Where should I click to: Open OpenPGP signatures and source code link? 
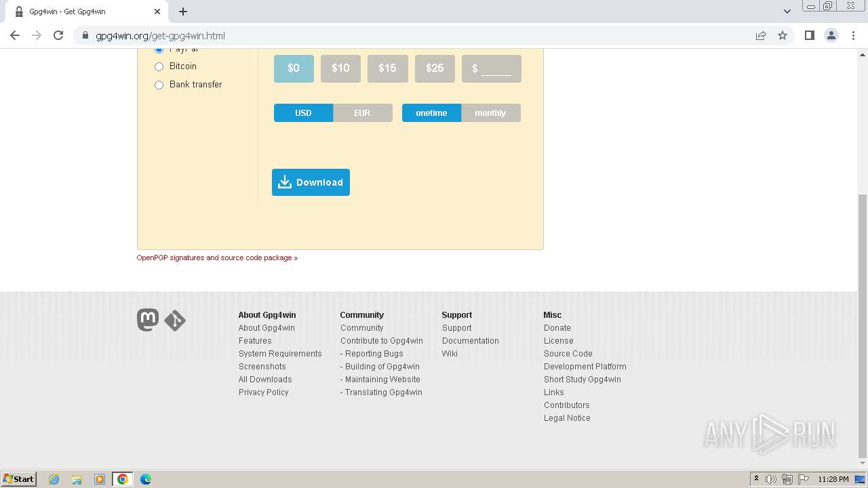tap(217, 258)
